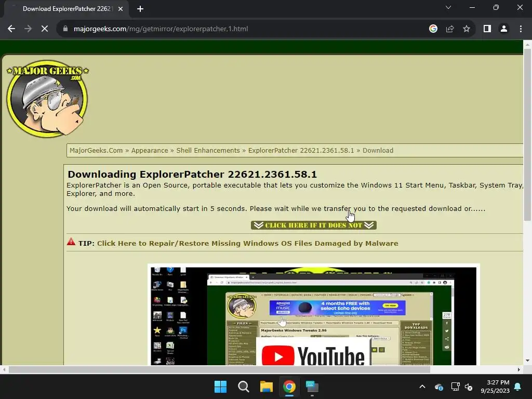Viewport: 532px width, 399px height.
Task: Click the Major Geeks logo
Action: click(47, 99)
